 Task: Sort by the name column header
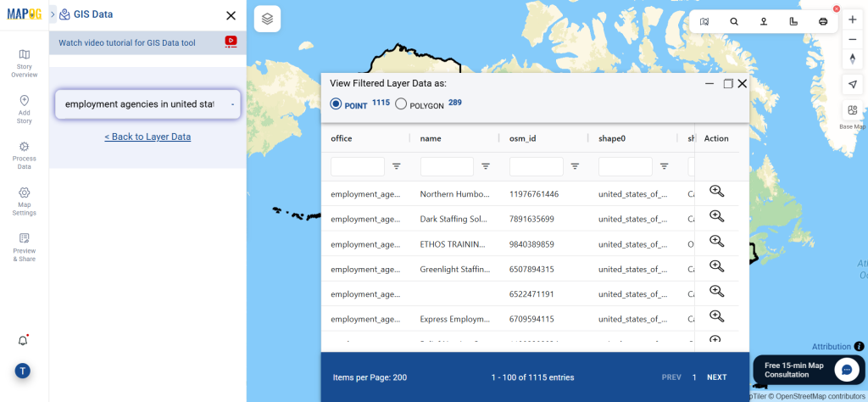pyautogui.click(x=431, y=138)
